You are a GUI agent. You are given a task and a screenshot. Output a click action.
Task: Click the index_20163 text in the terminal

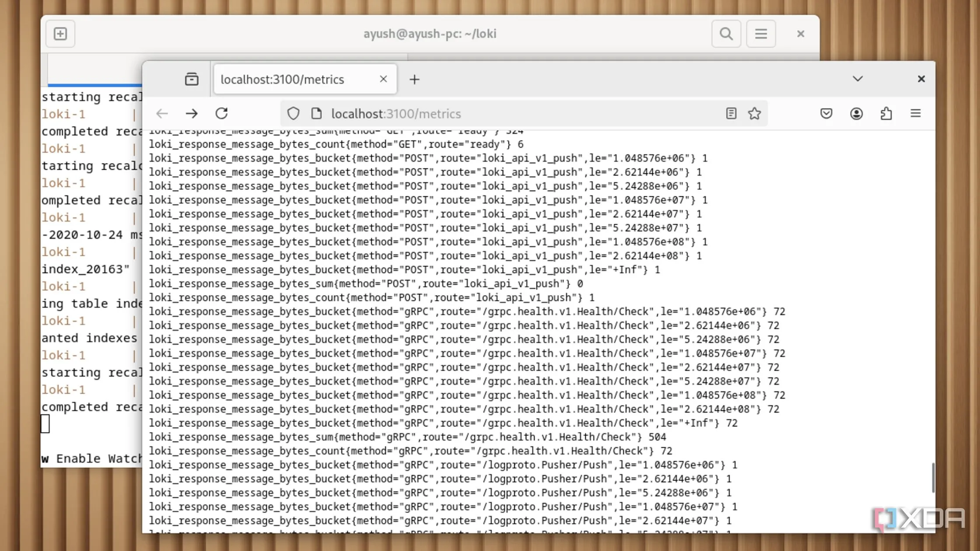(x=85, y=269)
